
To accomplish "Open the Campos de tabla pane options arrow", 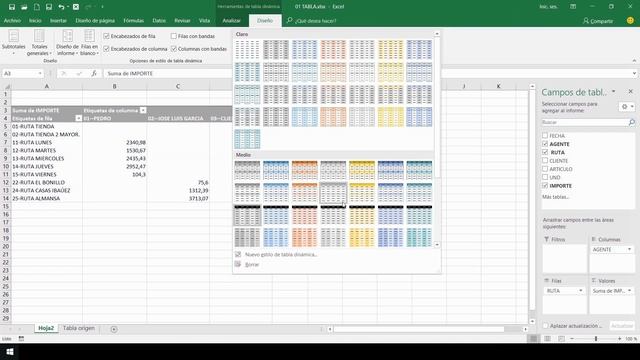I will click(613, 92).
